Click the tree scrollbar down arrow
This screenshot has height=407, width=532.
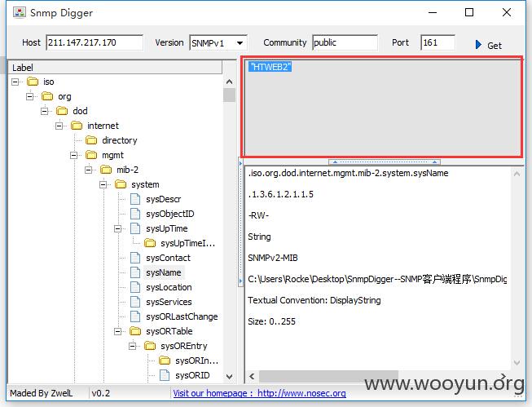pos(230,377)
